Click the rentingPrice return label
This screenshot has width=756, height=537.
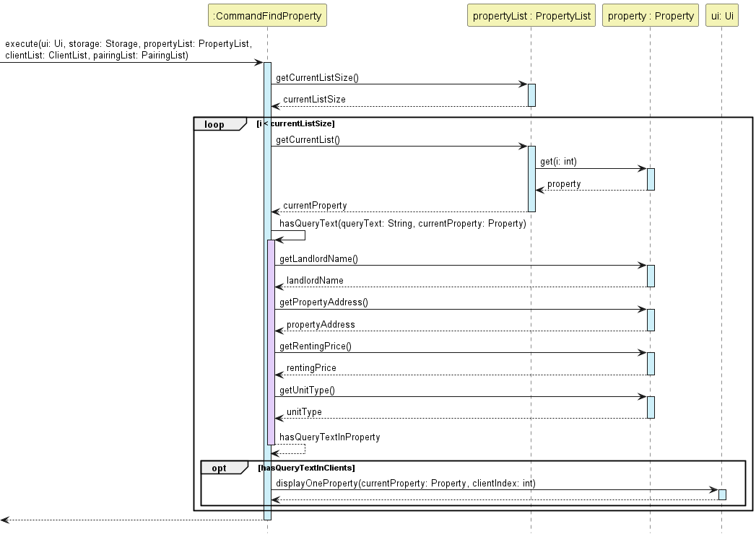(311, 368)
